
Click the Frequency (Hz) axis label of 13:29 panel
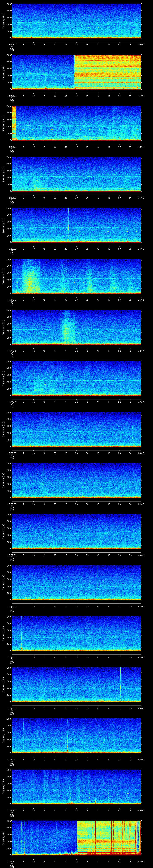point(4,21)
